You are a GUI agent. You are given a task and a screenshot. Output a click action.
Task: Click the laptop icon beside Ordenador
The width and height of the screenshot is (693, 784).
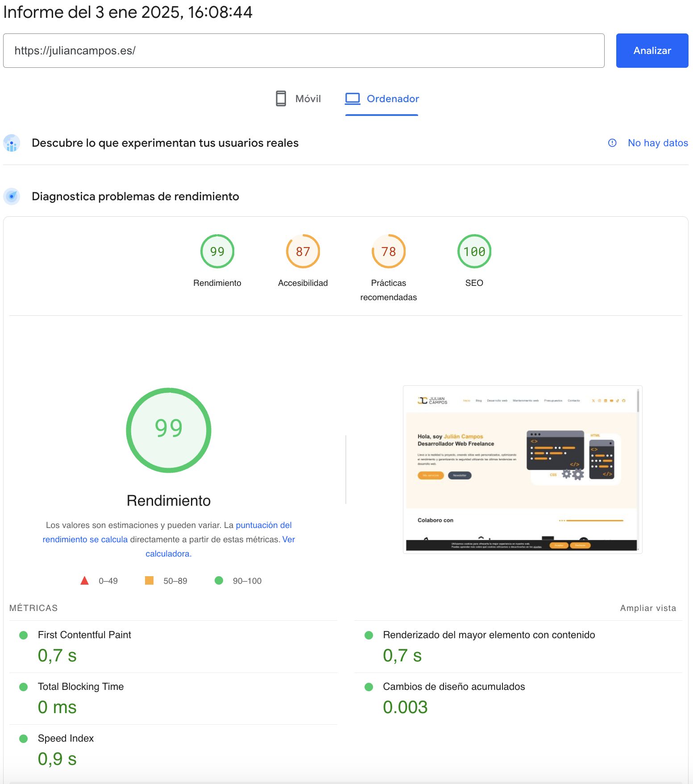(x=353, y=99)
